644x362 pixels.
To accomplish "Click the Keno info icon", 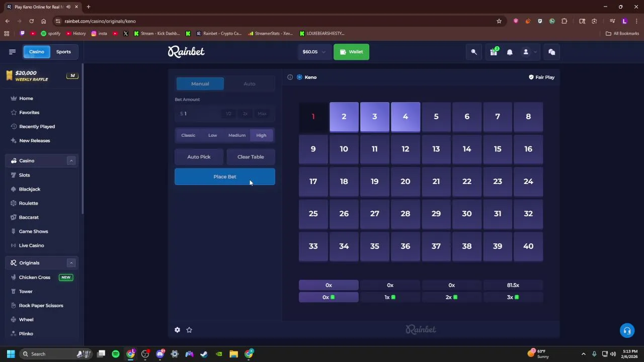I will [290, 77].
